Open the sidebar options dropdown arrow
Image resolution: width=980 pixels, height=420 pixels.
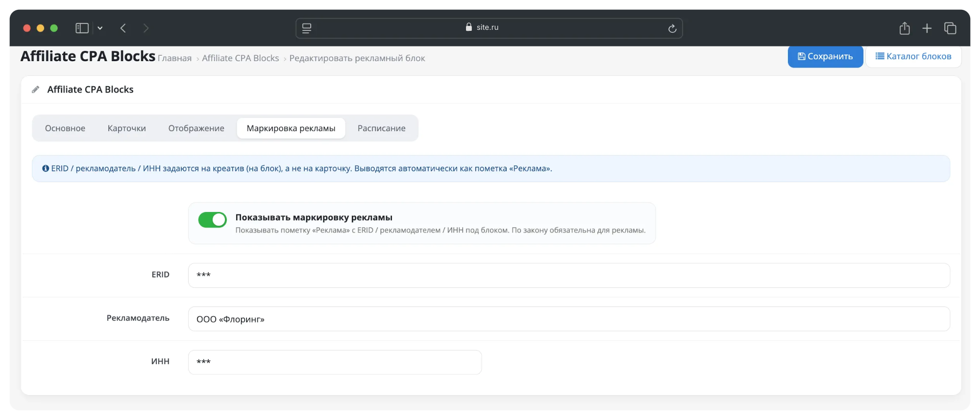[x=100, y=28]
